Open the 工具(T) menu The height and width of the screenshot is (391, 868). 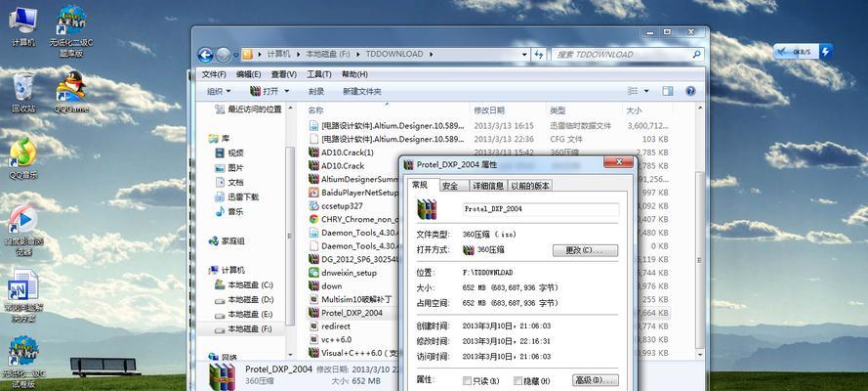click(x=319, y=74)
